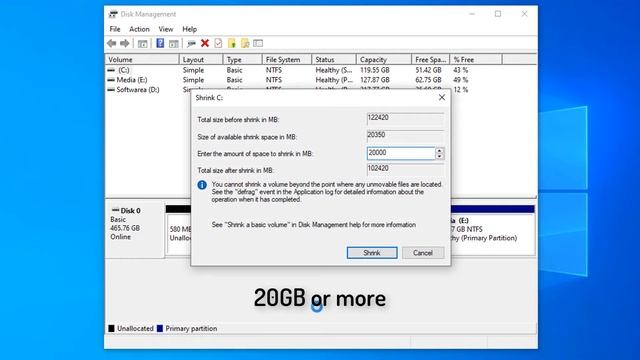The width and height of the screenshot is (640, 360).
Task: Sort by the Type column header
Action: [242, 60]
